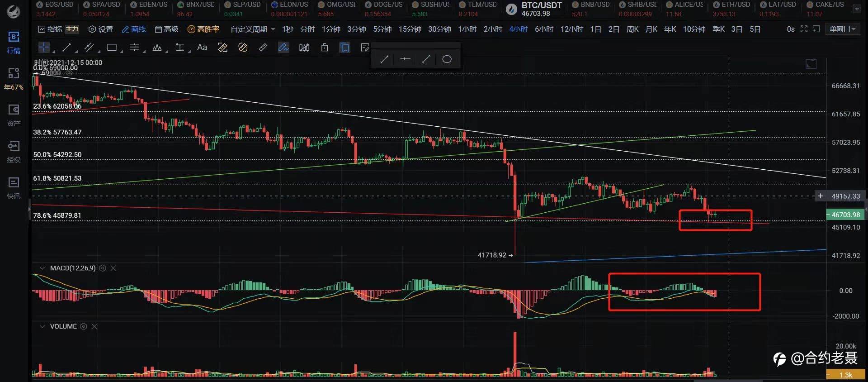Viewport: 868px width, 382px height.
Task: Open the 自定义周期 custom period dropdown
Action: tap(253, 29)
